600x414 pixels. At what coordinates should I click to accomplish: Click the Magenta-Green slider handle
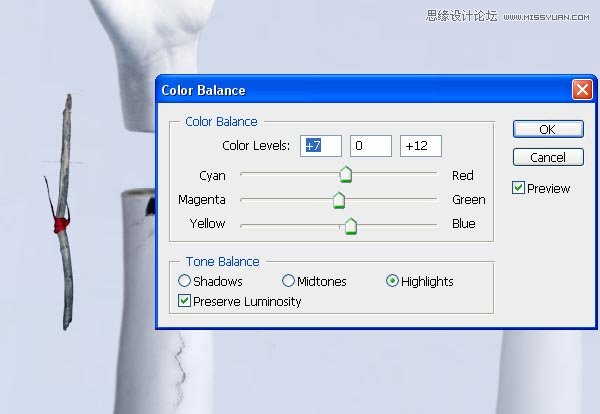pyautogui.click(x=339, y=200)
